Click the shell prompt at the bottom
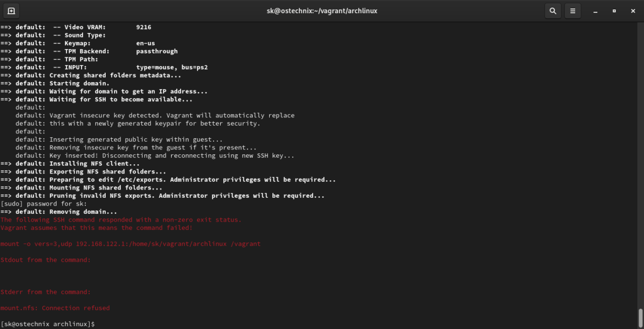This screenshot has height=329, width=644. [47, 323]
